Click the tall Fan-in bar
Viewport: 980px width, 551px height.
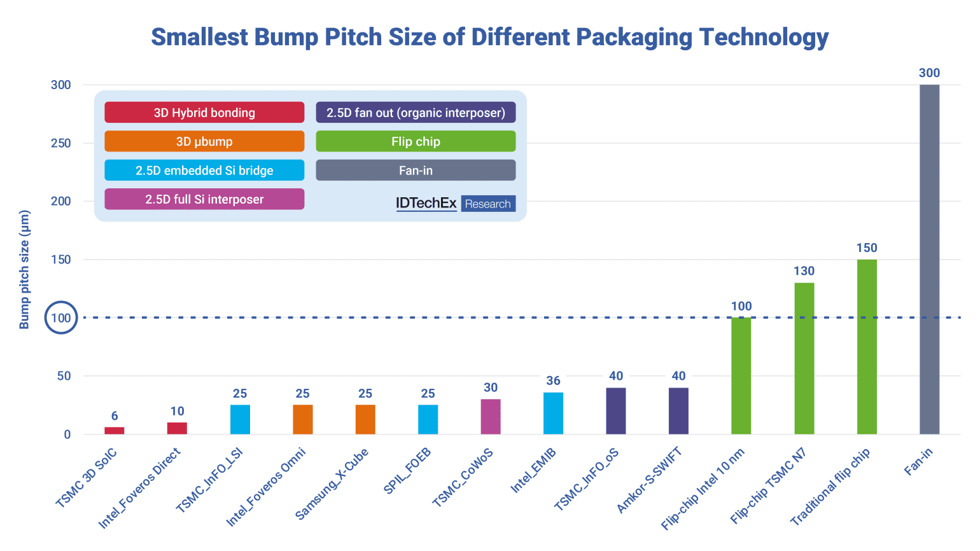930,260
